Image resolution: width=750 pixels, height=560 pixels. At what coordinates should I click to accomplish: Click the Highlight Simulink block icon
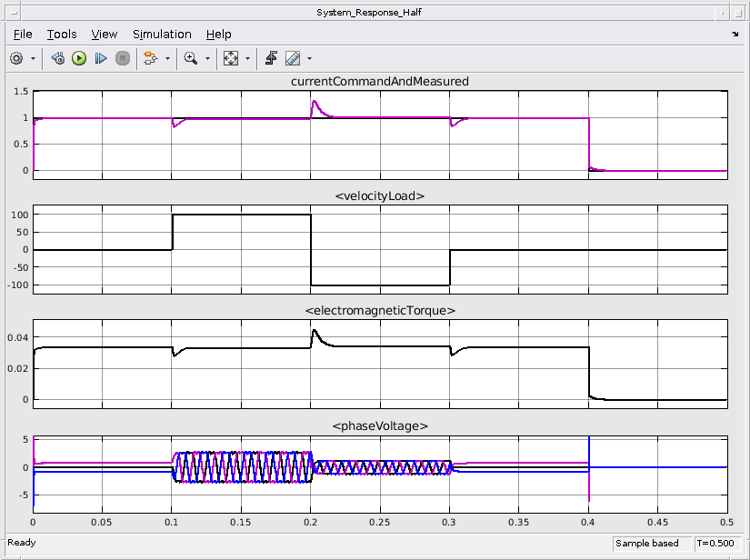click(150, 58)
